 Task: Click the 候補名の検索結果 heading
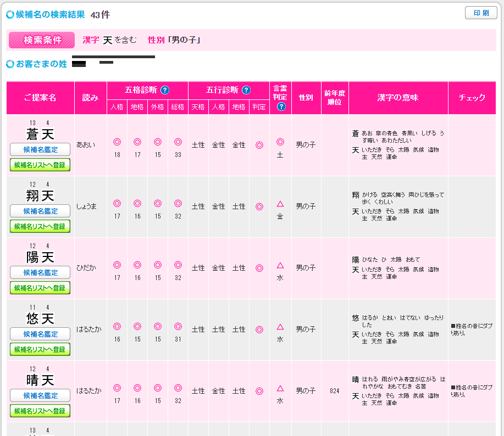click(51, 14)
